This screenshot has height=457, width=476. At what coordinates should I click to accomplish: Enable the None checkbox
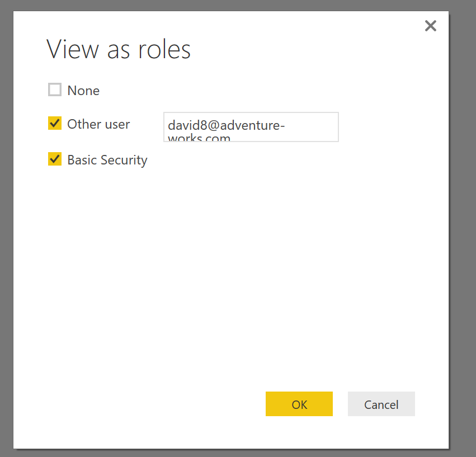54,89
